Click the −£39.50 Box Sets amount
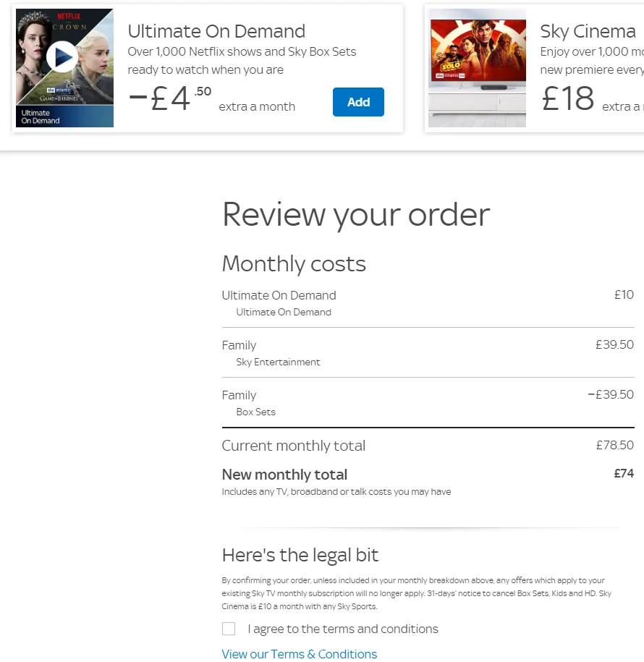This screenshot has height=662, width=644. [x=611, y=394]
